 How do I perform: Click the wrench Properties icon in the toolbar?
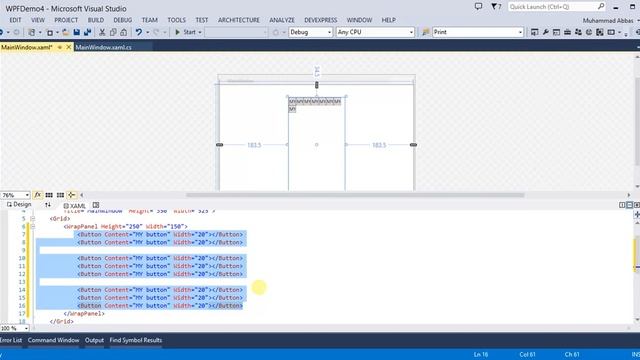(x=545, y=32)
